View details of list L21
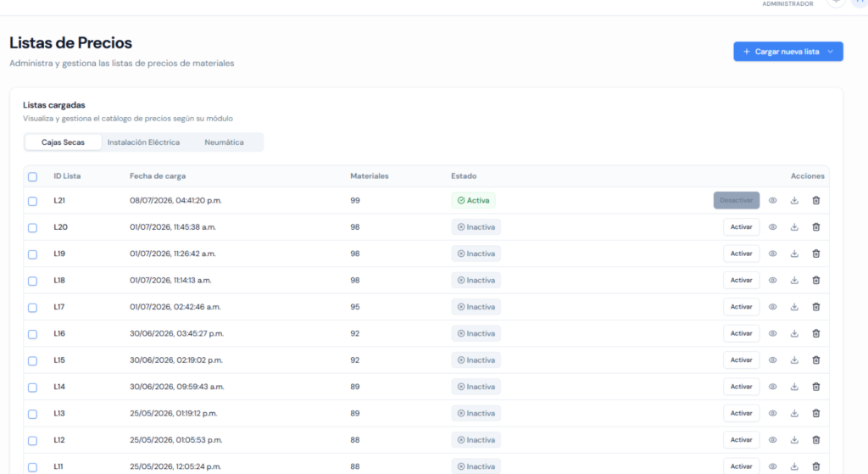 click(x=772, y=200)
